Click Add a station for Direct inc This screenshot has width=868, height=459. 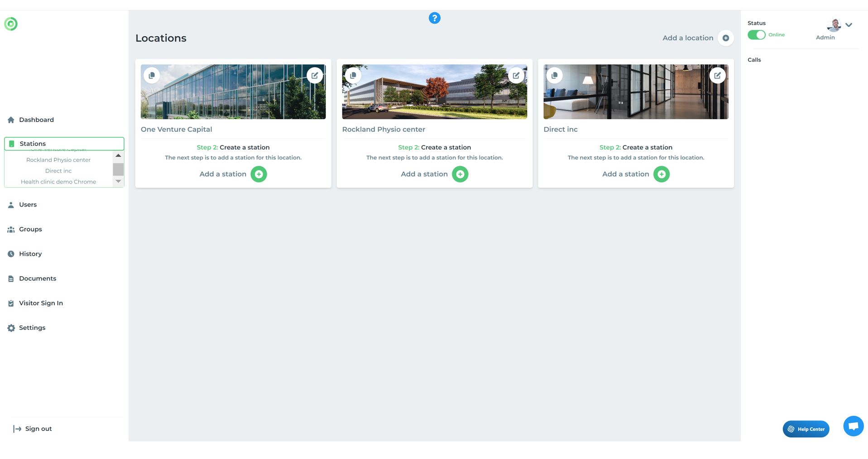[x=626, y=174]
